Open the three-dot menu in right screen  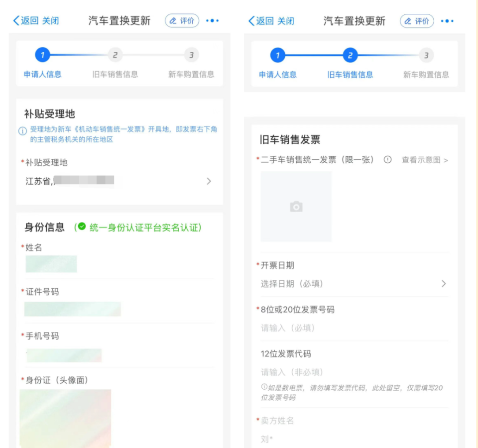point(447,21)
